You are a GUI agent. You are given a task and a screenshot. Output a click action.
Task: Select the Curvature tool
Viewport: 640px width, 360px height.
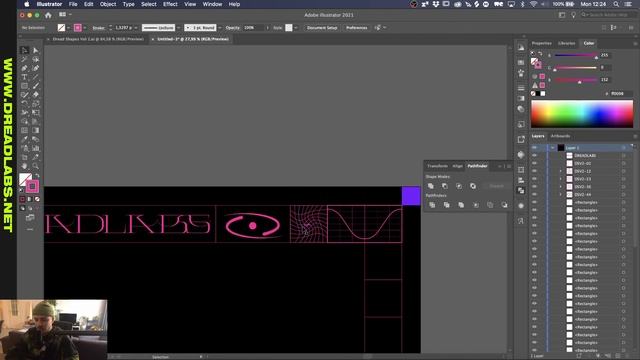[36, 68]
